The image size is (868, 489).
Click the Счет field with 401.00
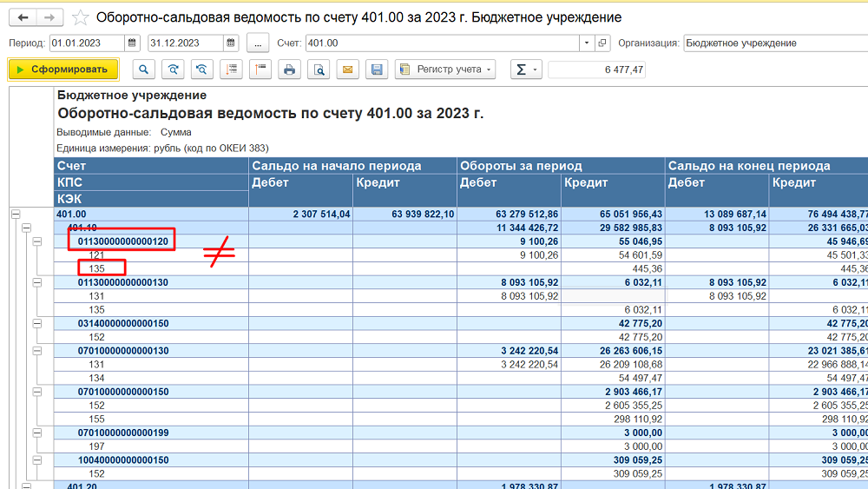click(x=443, y=43)
